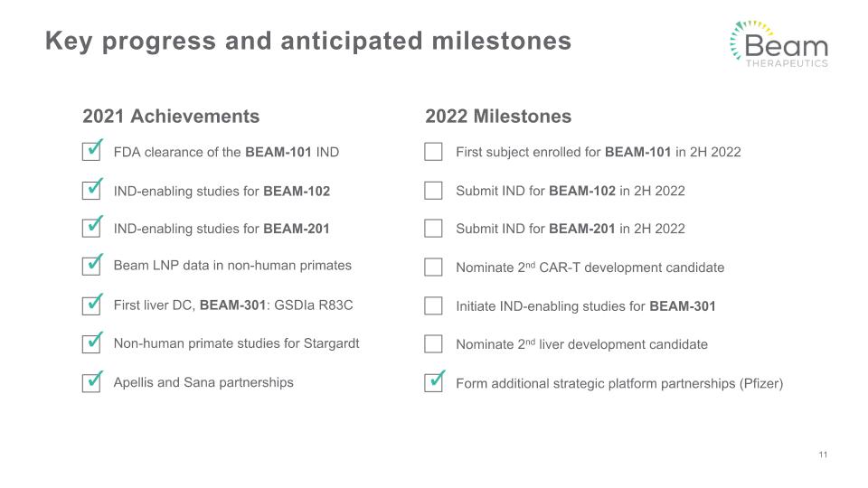Click the slide page number 11

tap(823, 455)
